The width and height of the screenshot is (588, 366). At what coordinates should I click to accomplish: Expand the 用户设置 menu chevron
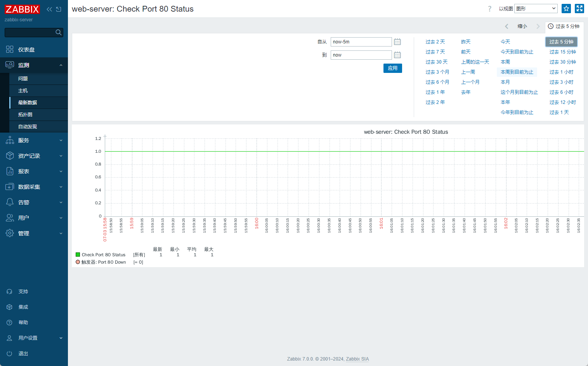point(61,338)
